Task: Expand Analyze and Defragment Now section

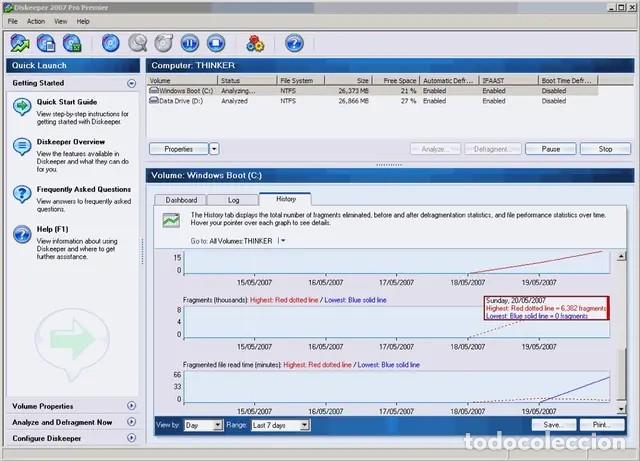Action: 131,421
